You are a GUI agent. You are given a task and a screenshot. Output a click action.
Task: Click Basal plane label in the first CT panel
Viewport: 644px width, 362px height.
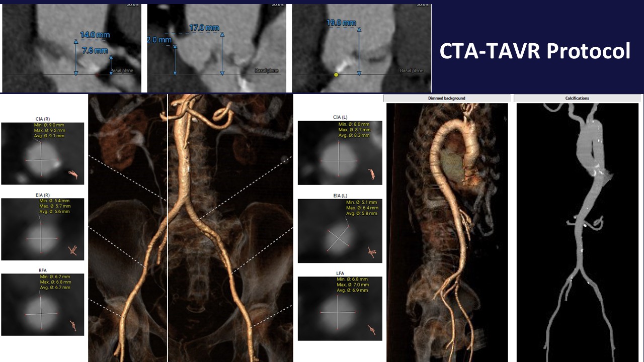[x=122, y=71]
